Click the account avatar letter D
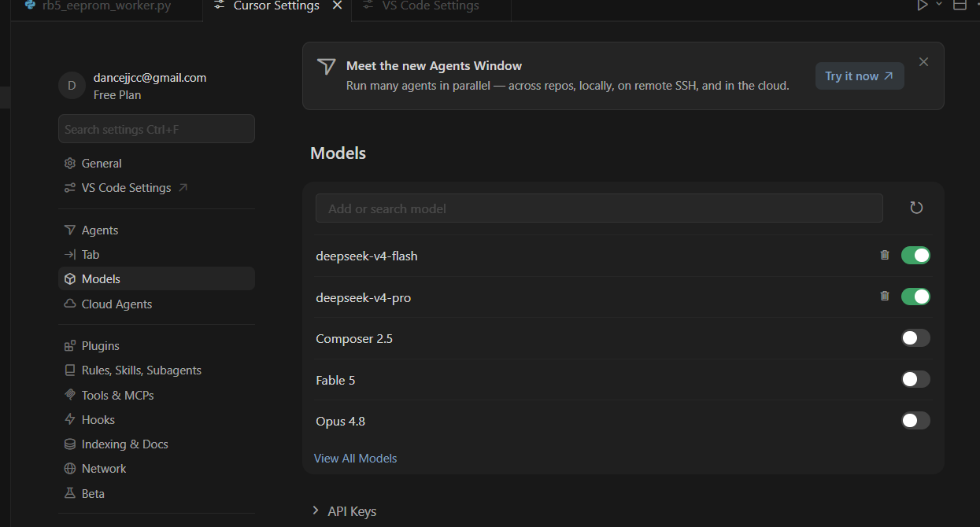 72,86
